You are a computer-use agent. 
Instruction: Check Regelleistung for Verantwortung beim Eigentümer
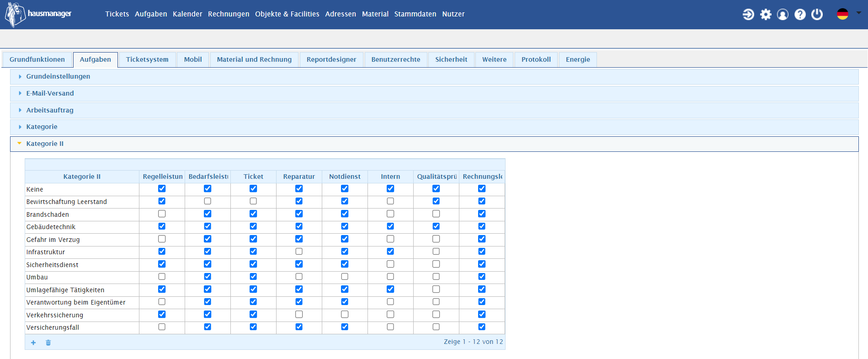pyautogui.click(x=162, y=302)
